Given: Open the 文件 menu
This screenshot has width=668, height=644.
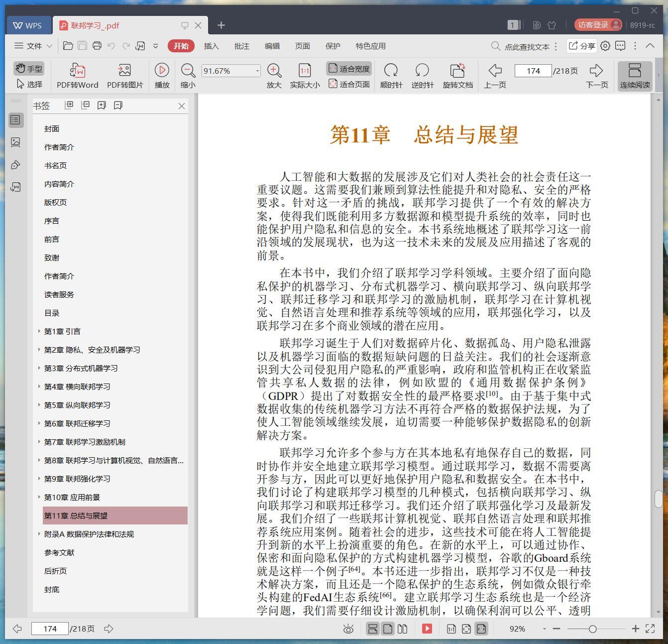Looking at the screenshot, I should pyautogui.click(x=33, y=46).
